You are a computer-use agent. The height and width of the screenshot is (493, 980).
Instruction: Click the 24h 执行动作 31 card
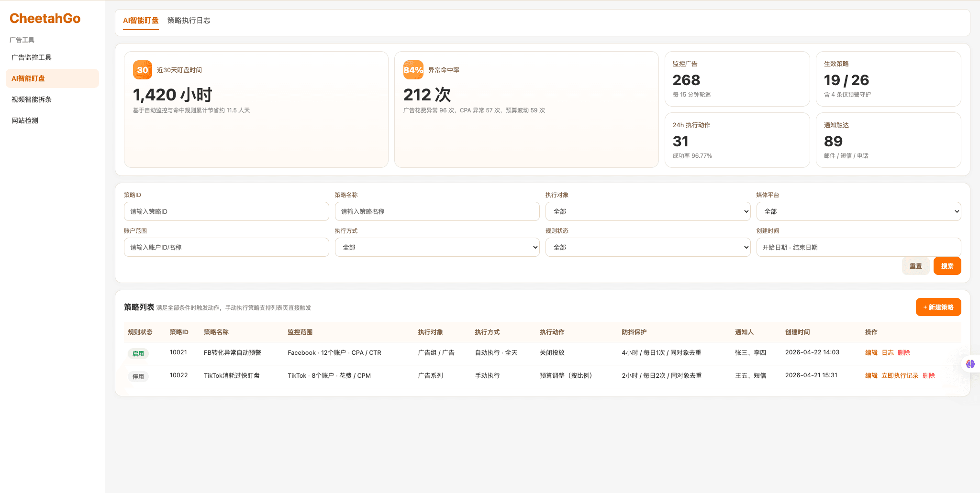point(737,140)
